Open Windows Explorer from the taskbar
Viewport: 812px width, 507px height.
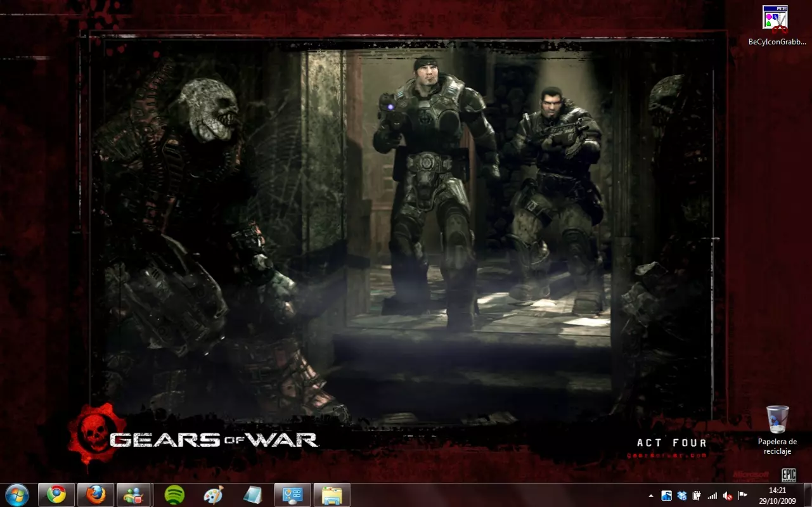click(332, 494)
